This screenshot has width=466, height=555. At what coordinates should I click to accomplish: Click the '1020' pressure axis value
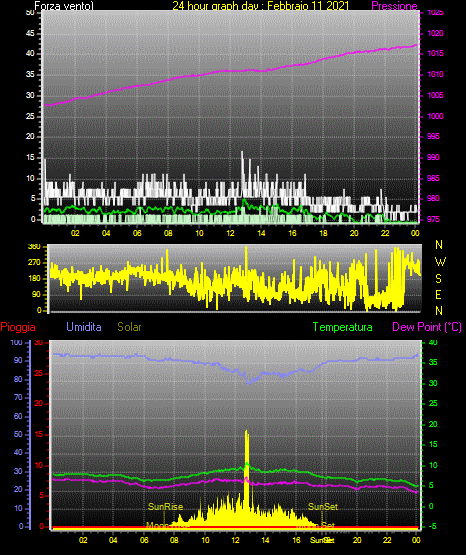[435, 33]
